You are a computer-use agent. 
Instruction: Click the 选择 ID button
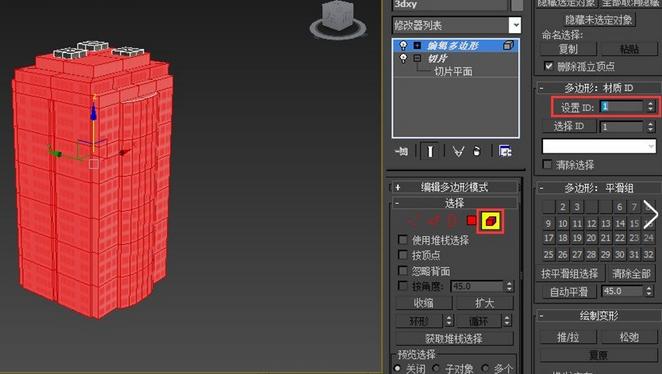pos(569,126)
